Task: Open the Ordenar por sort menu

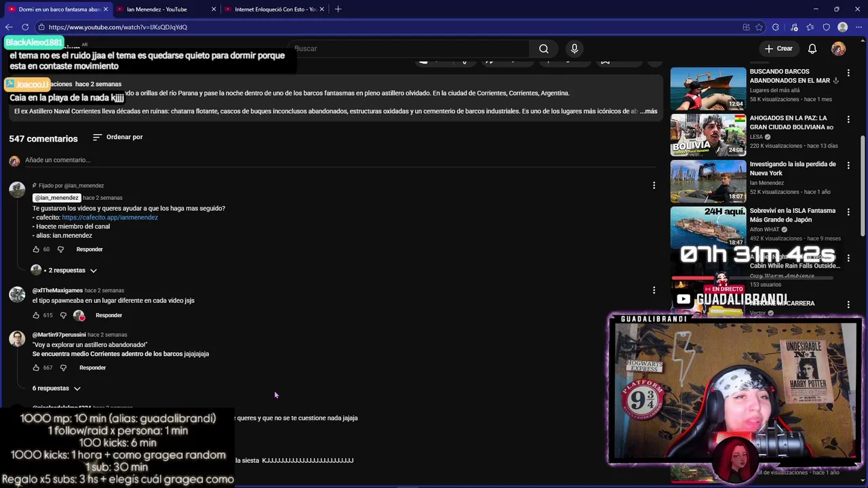Action: click(117, 137)
